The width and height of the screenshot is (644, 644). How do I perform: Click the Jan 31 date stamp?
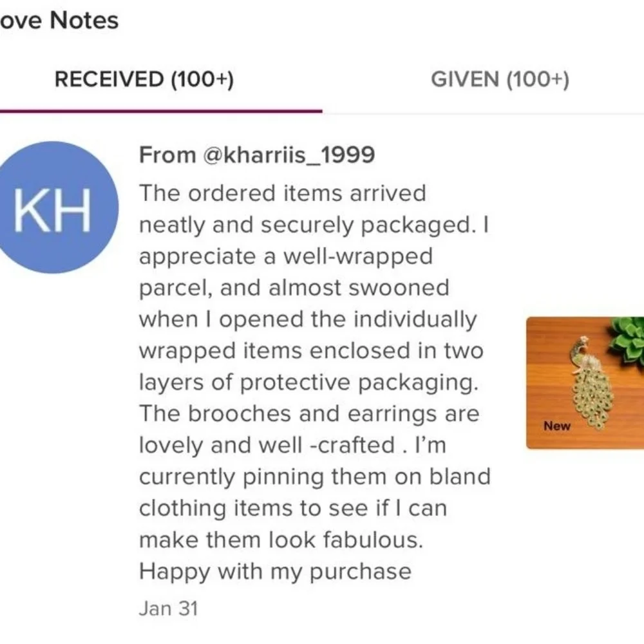(168, 609)
